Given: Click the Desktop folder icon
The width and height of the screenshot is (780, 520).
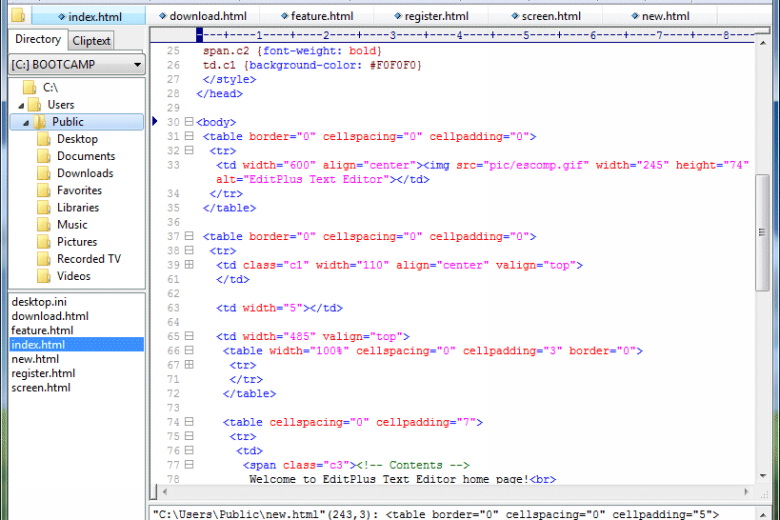Looking at the screenshot, I should (x=44, y=139).
